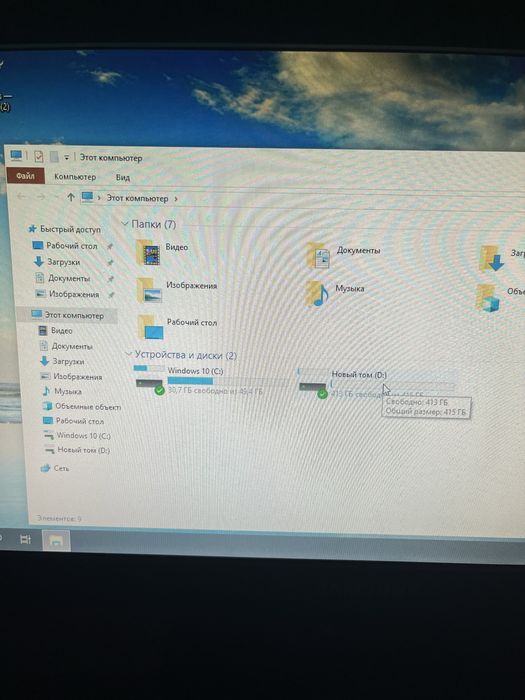Select the Объемные объекты folder icon
525x700 pixels.
pos(488,298)
